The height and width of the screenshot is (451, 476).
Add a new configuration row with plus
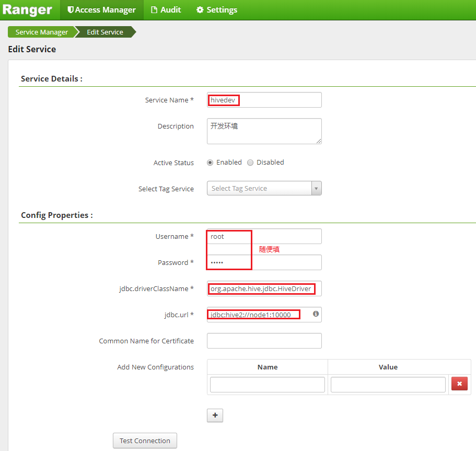pos(215,415)
